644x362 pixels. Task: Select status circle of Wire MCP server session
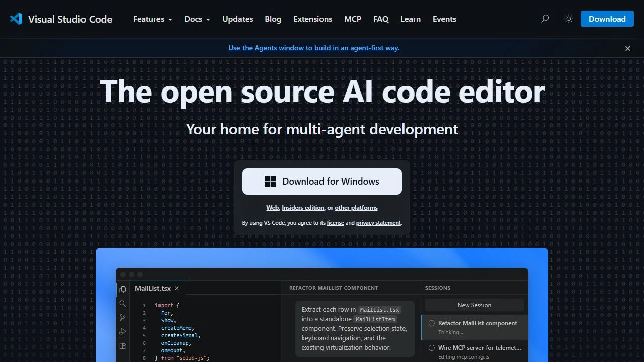click(x=431, y=347)
